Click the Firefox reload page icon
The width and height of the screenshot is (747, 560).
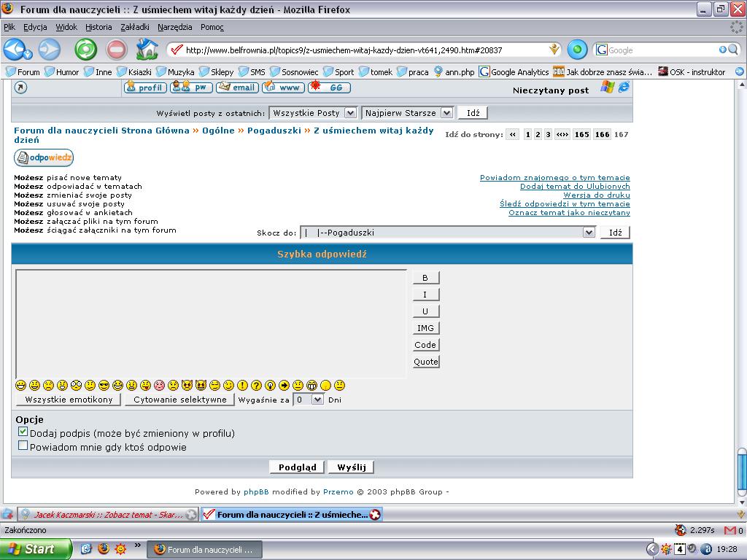[x=85, y=50]
